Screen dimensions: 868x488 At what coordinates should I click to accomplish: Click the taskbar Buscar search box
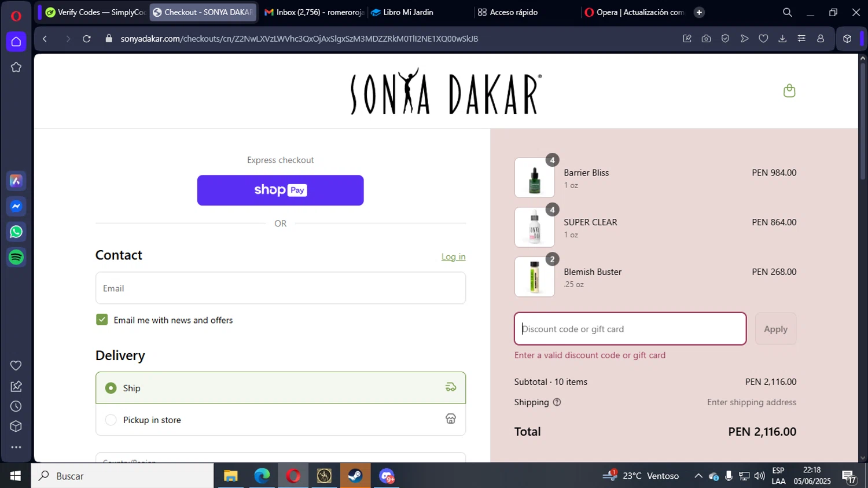(123, 476)
